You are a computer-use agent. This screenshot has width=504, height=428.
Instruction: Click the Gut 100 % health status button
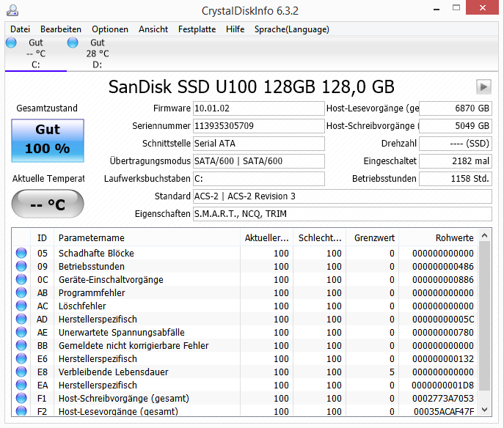(x=48, y=141)
